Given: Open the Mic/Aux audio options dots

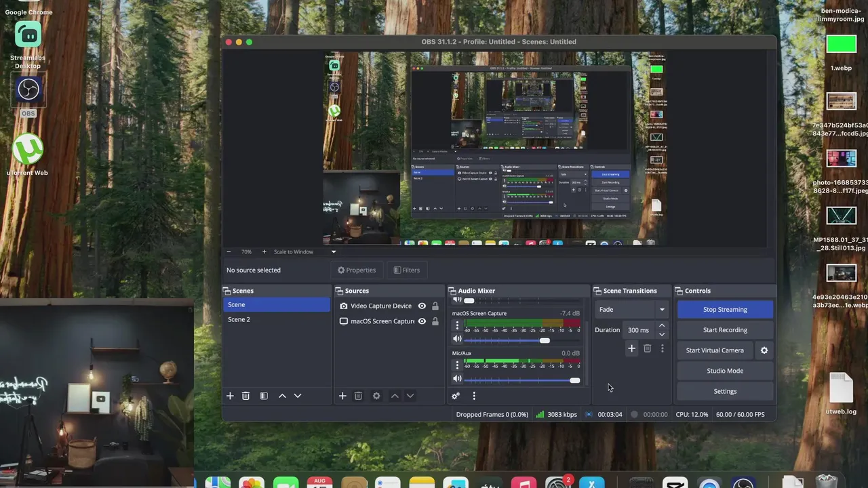Looking at the screenshot, I should [x=457, y=366].
